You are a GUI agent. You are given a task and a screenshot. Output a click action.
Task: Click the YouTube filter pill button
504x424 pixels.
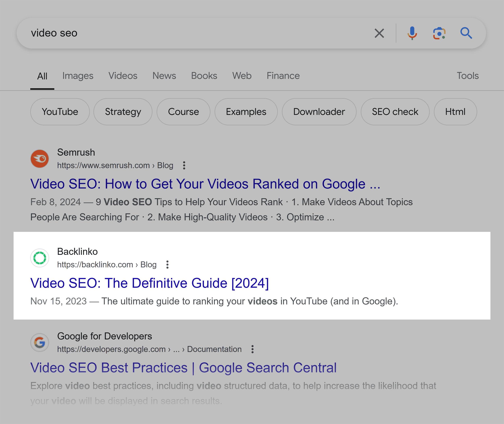(x=60, y=112)
